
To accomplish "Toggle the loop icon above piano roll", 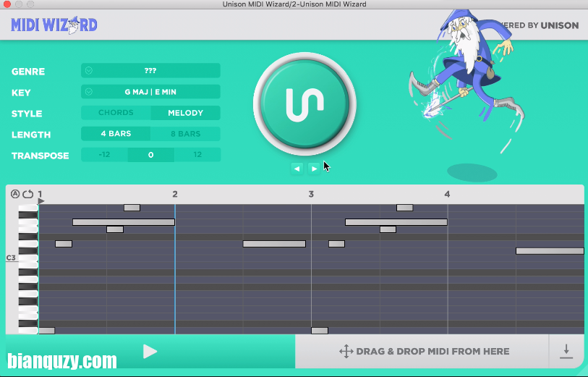I will 28,194.
